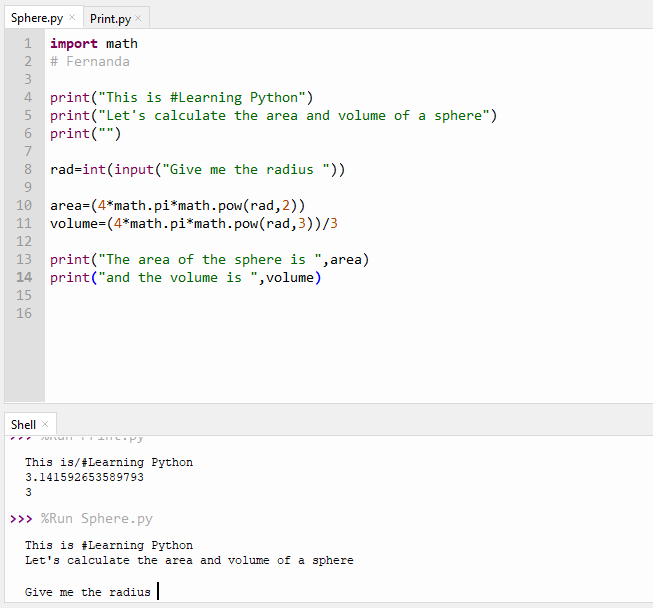Viewport: 653px width, 608px height.
Task: Switch to the Print.py editor tab
Action: pyautogui.click(x=109, y=18)
